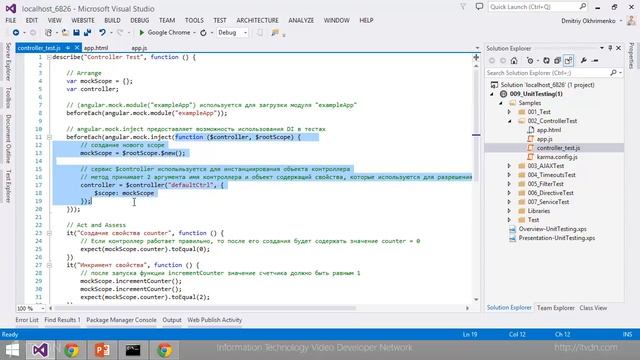Image resolution: width=640 pixels, height=360 pixels.
Task: Select karma.config.js in Solution Explorer
Action: click(x=557, y=157)
